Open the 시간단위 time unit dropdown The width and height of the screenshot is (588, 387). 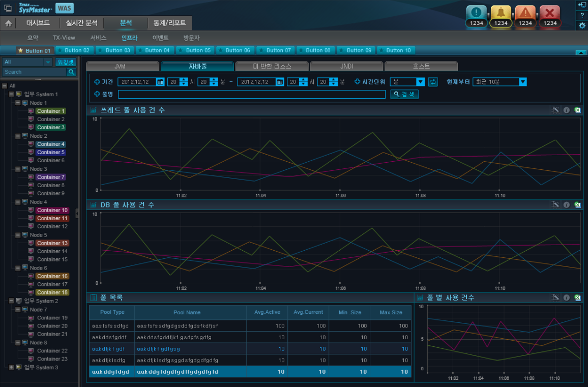(420, 82)
